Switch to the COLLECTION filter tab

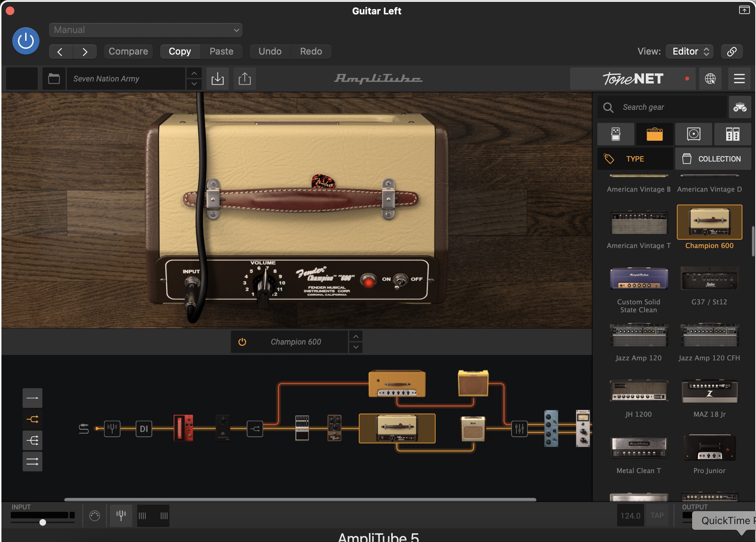tap(713, 159)
